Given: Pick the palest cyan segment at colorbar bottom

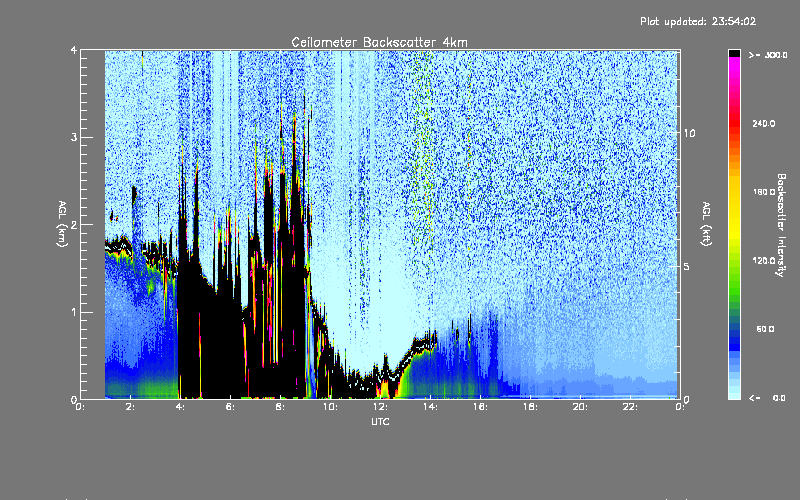Looking at the screenshot, I should [x=734, y=395].
